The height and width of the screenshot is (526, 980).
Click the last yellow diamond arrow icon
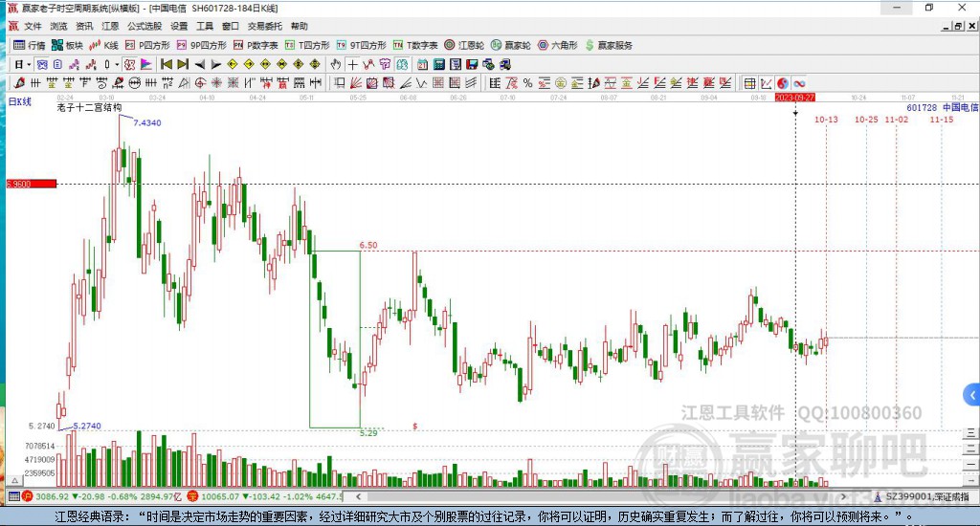[x=314, y=64]
